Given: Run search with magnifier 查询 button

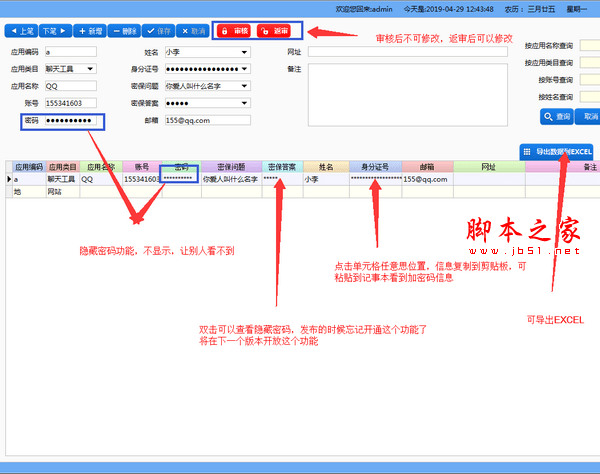Looking at the screenshot, I should click(557, 117).
